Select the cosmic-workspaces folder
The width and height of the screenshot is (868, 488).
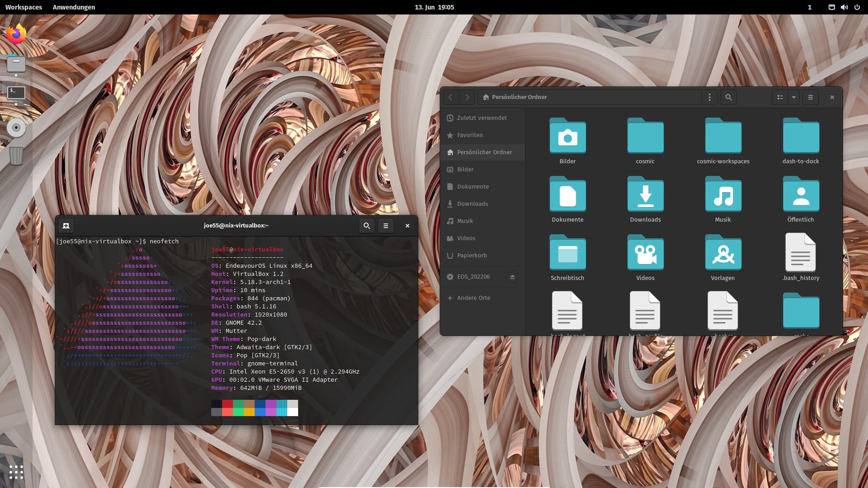point(723,136)
